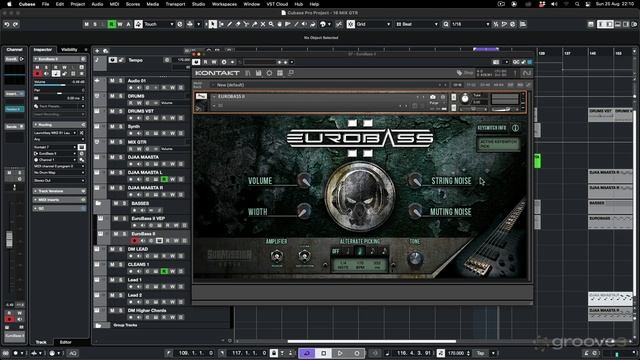The height and width of the screenshot is (360, 640).
Task: Click Kontakt save disk icon
Action: (x=258, y=73)
